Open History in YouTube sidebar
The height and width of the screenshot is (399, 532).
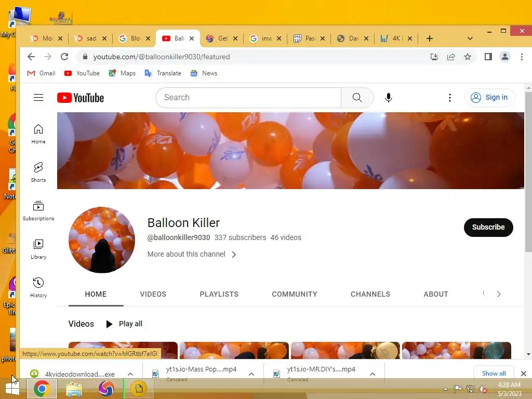pyautogui.click(x=38, y=288)
